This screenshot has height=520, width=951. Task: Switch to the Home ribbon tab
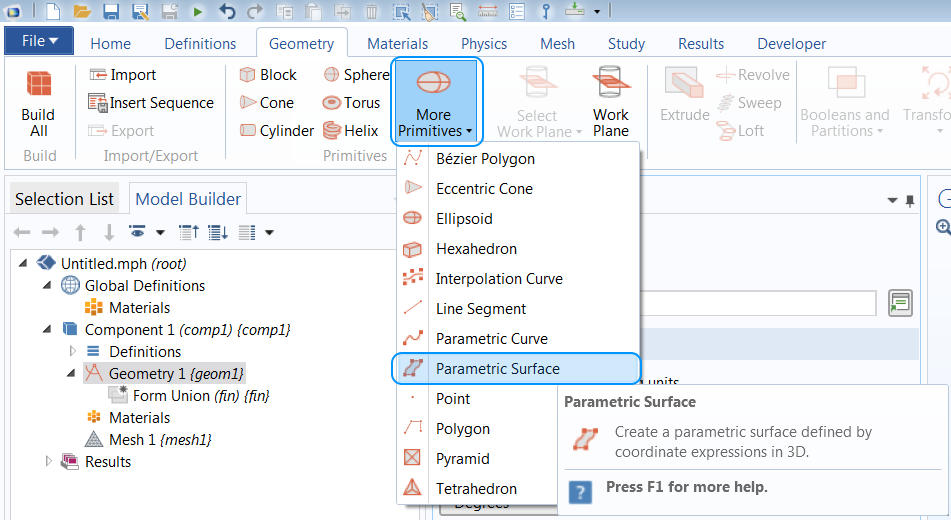pyautogui.click(x=110, y=44)
